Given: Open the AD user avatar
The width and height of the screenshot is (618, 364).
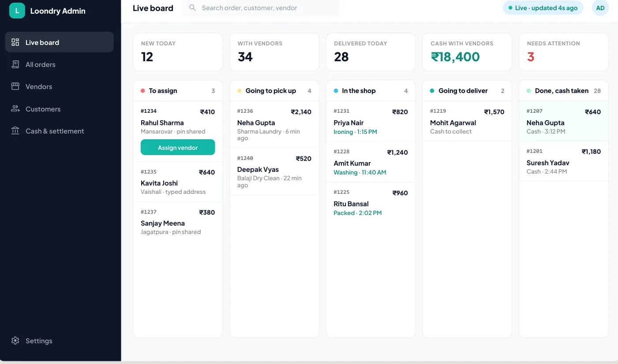Looking at the screenshot, I should [600, 8].
